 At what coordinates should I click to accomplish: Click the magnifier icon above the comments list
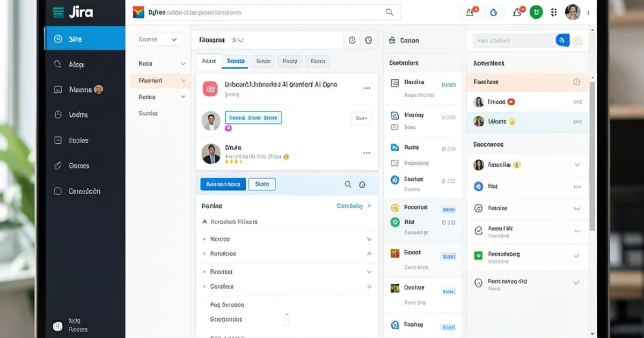348,184
